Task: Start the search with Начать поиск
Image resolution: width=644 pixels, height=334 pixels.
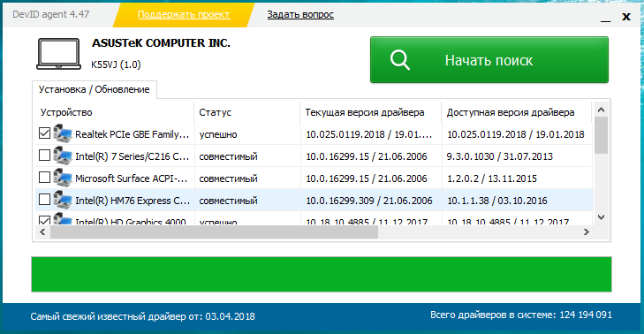Action: pos(489,60)
